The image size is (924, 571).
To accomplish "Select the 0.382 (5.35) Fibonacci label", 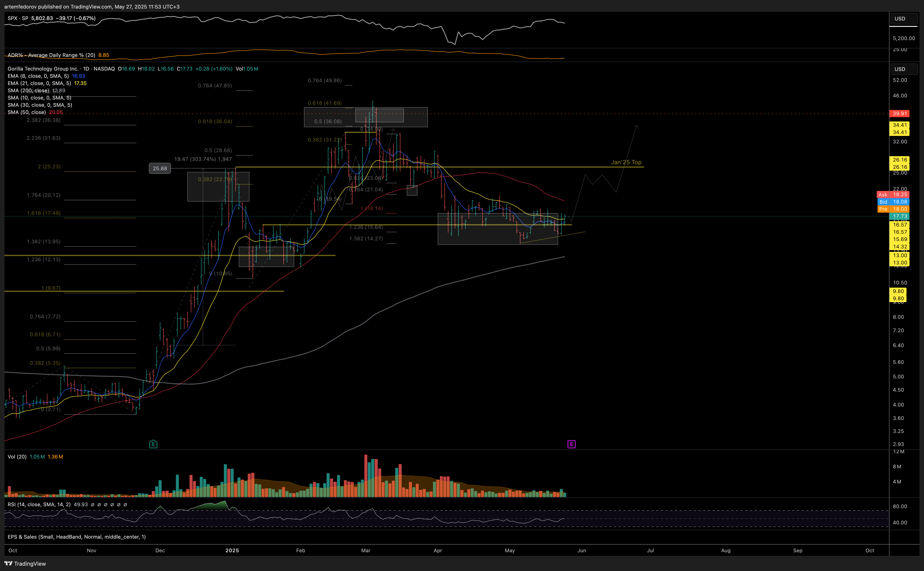I will click(45, 363).
